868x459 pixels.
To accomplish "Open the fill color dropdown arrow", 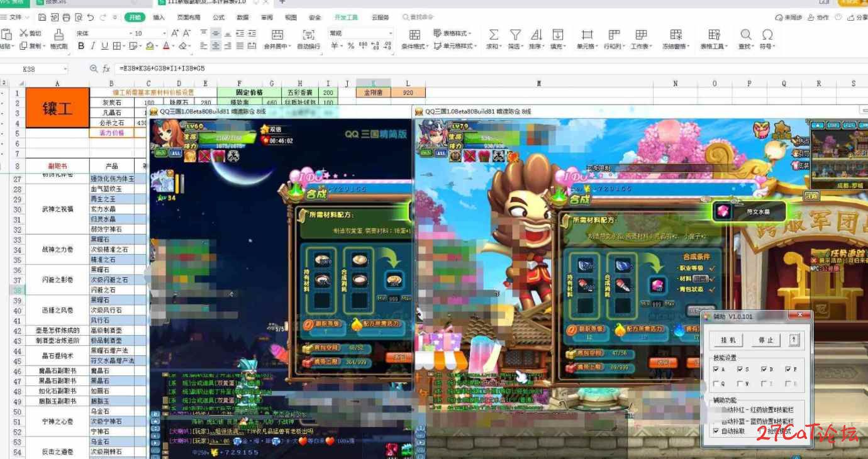I will [157, 45].
